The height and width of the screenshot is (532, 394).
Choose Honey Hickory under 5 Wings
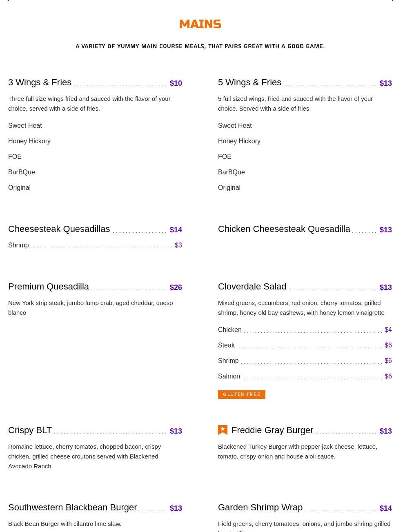(x=239, y=141)
